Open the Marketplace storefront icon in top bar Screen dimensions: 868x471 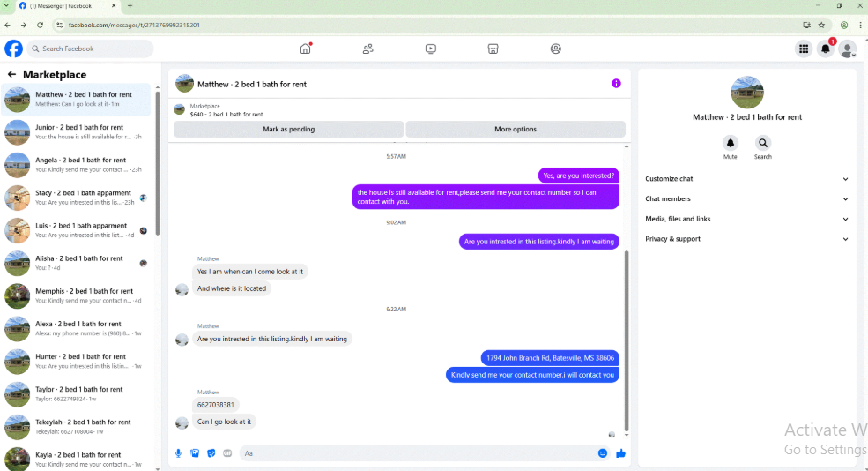[x=493, y=49]
